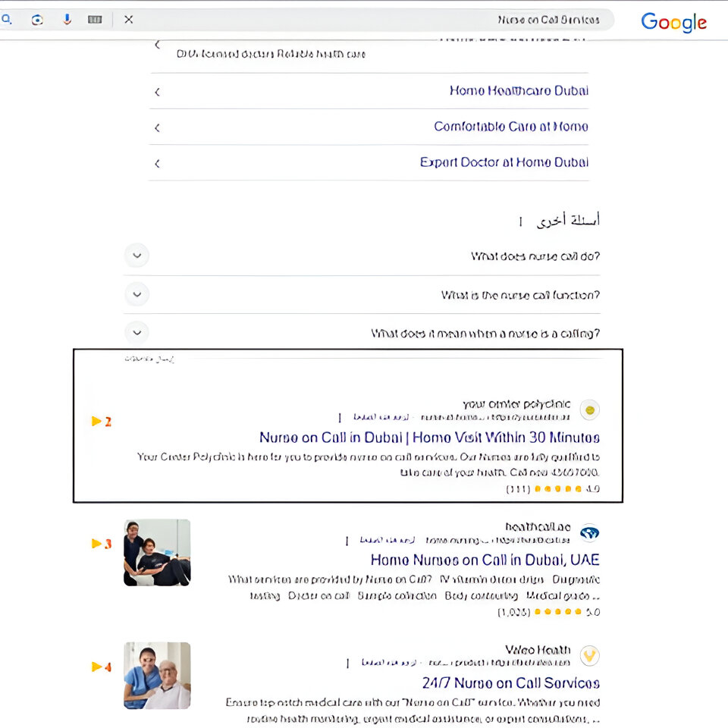Click the question text 'What does nurse call do?'

tap(535, 256)
